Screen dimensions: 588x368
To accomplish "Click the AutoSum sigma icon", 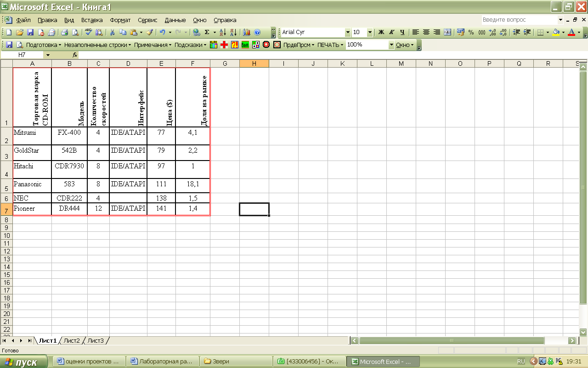I will (x=207, y=32).
